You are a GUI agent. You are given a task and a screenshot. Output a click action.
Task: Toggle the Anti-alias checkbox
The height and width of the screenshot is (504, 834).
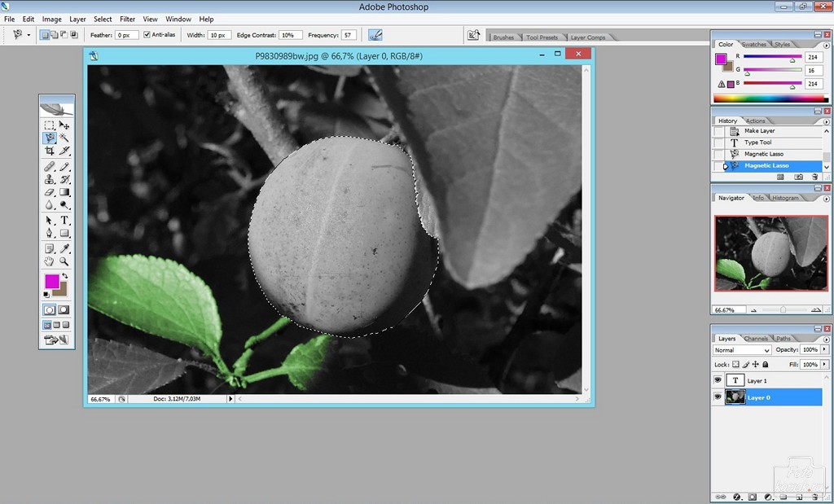pyautogui.click(x=147, y=34)
